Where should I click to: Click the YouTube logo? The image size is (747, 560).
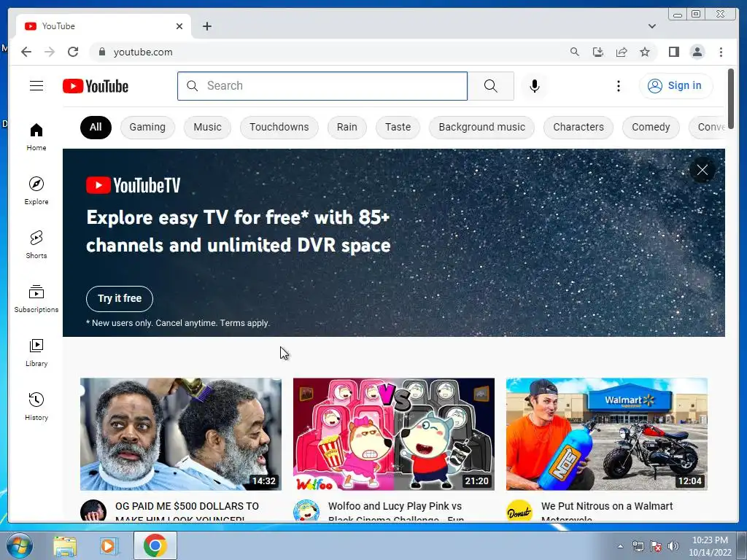pos(96,86)
